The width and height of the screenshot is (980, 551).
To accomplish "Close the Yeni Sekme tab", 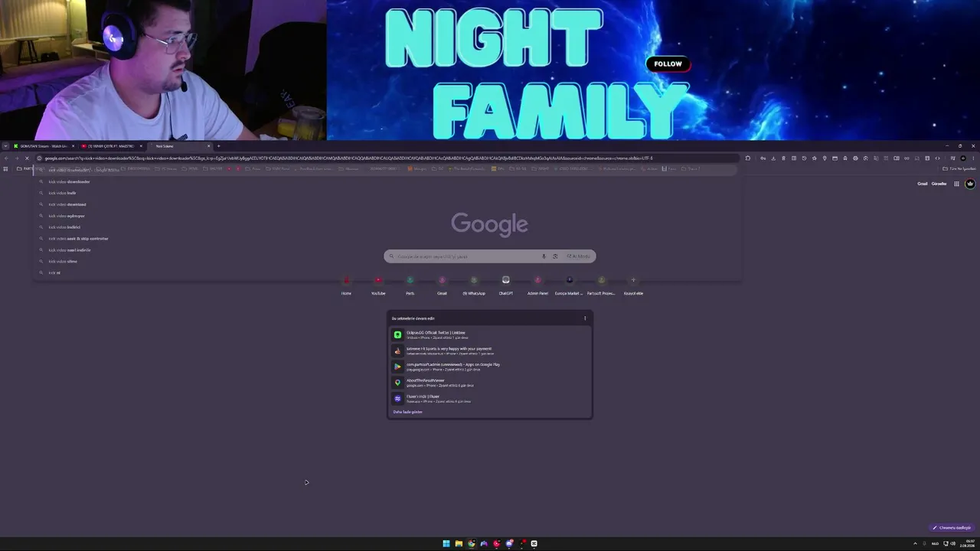I will (x=208, y=146).
